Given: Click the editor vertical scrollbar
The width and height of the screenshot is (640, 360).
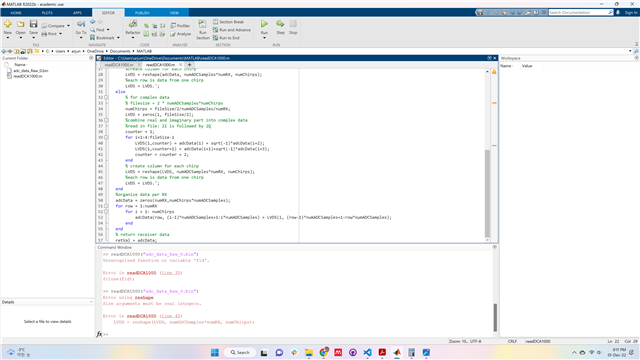Looking at the screenshot, I should [x=487, y=193].
